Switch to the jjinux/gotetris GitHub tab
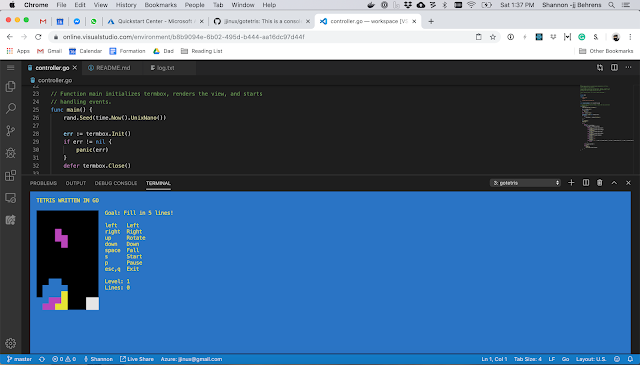This screenshot has width=640, height=365. coord(262,21)
